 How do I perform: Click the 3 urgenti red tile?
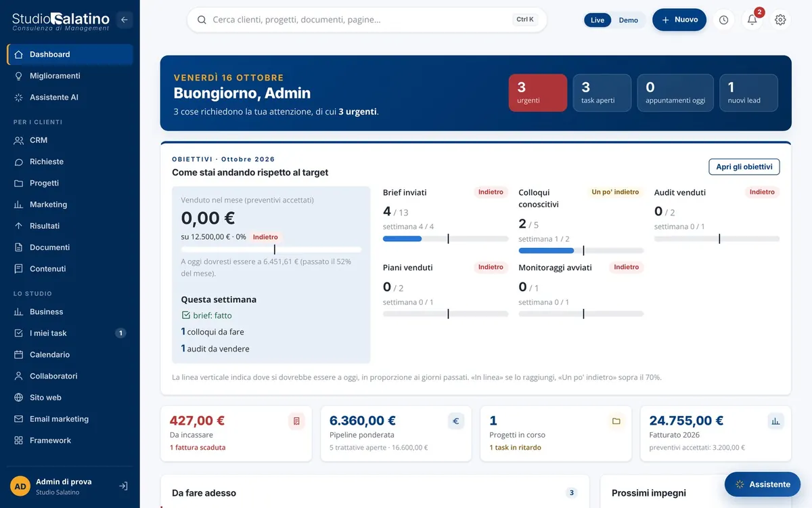pyautogui.click(x=538, y=93)
